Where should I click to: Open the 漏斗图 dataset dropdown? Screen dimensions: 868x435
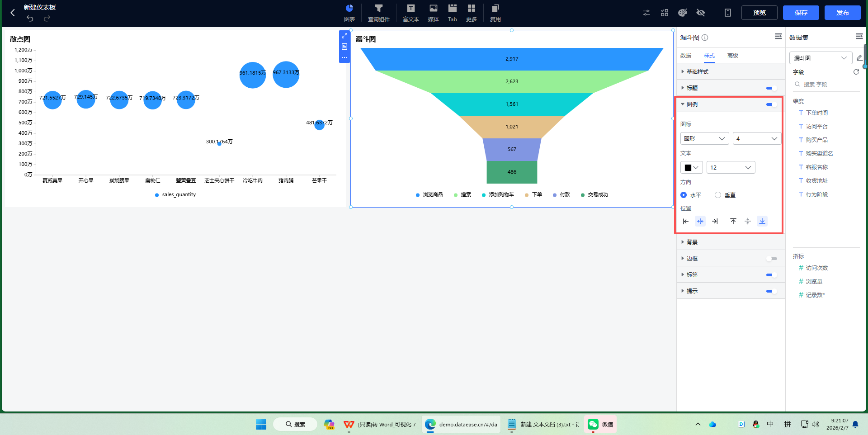(x=821, y=58)
